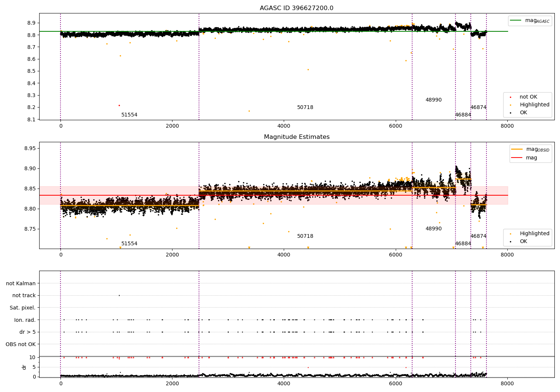Viewport: 560px width, 392px height.
Task: Click the 8000 x-axis tick of top plot
Action: (507, 126)
